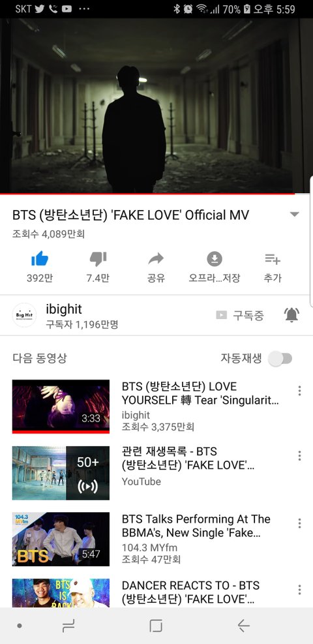Expand the video description arrow
The height and width of the screenshot is (644, 313).
(295, 215)
